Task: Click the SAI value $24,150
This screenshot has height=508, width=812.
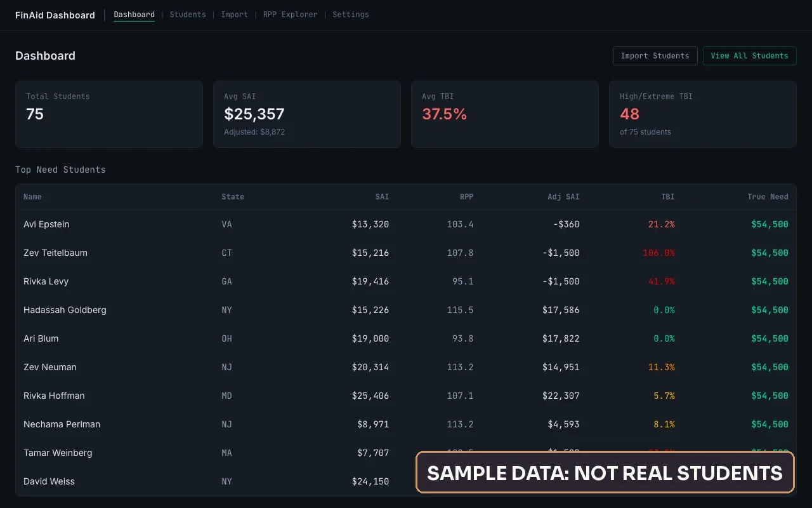Action: (x=370, y=481)
